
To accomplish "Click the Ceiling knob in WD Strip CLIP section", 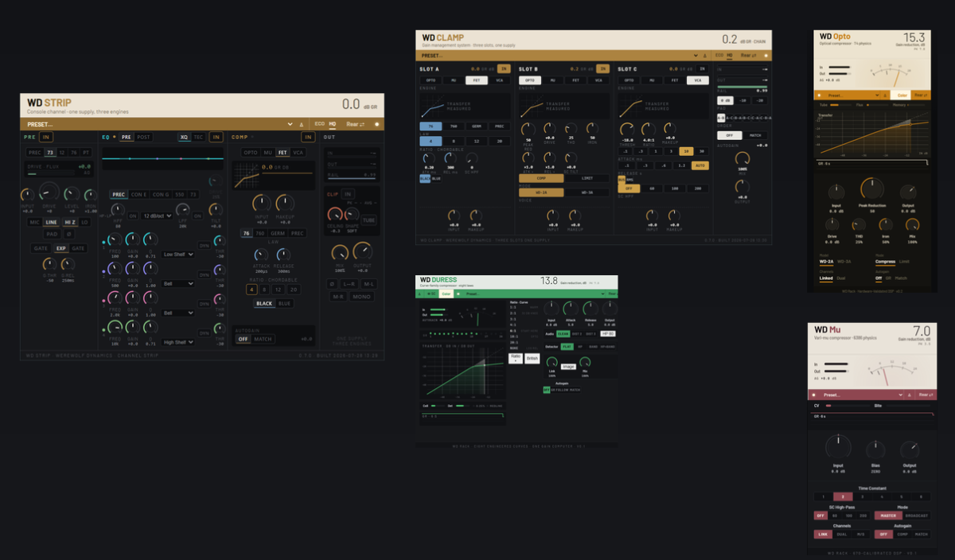I will 335,214.
